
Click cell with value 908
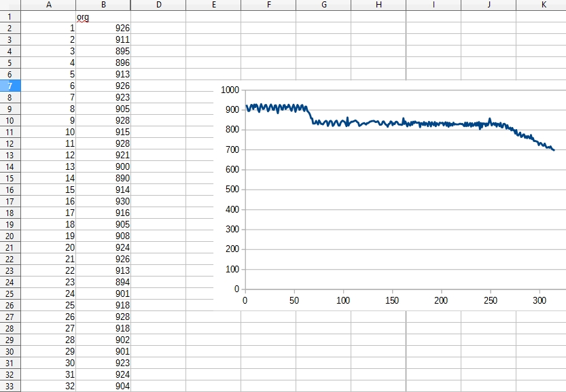coord(103,236)
